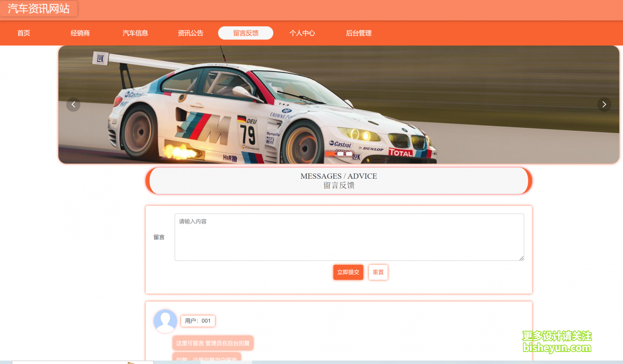Advance to the next carousel slide
This screenshot has width=623, height=364.
coord(604,104)
